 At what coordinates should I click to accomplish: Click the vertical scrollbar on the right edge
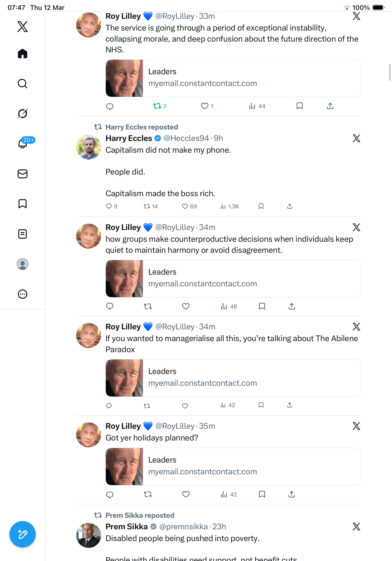click(390, 72)
